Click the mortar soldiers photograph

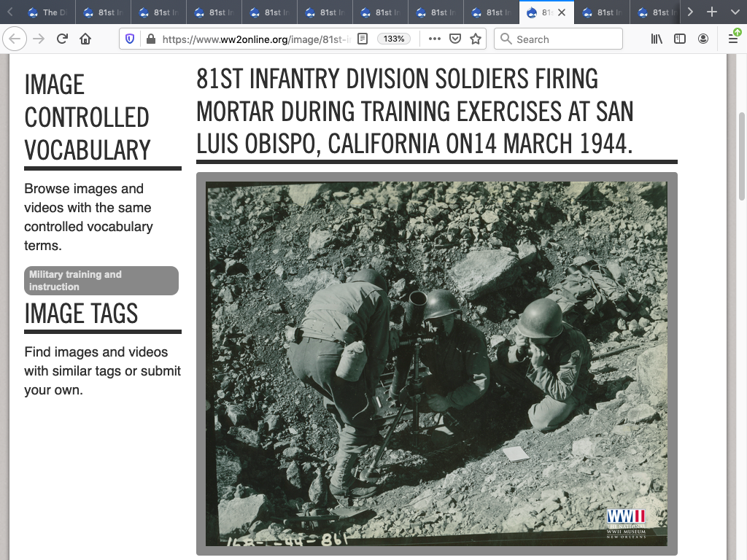point(436,363)
